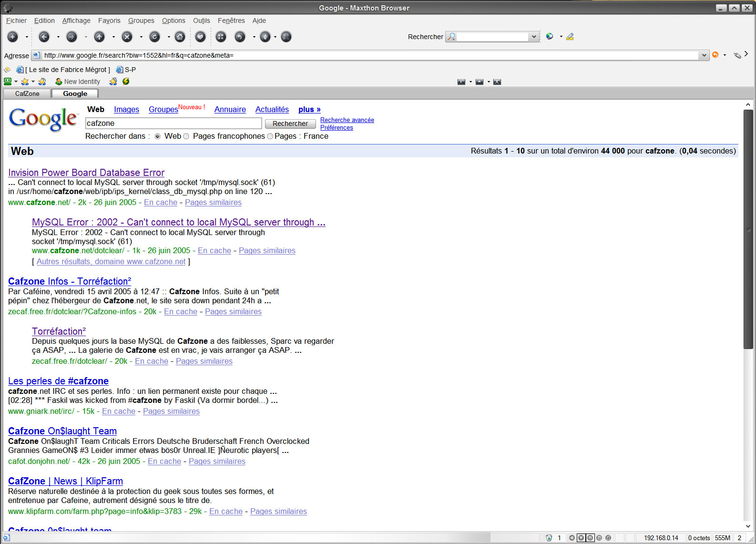756x544 pixels.
Task: Expand the Rechercher search box dropdown
Action: (x=534, y=37)
